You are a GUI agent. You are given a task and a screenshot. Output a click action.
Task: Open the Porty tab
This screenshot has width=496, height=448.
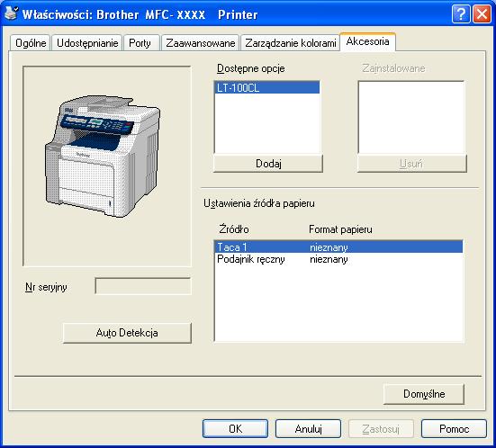[x=140, y=42]
